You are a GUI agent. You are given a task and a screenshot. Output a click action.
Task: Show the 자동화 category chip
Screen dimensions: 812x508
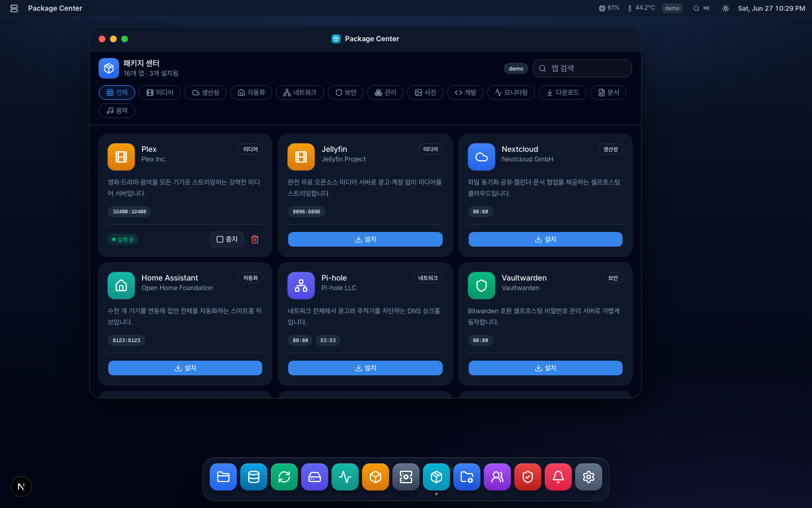[x=251, y=93]
